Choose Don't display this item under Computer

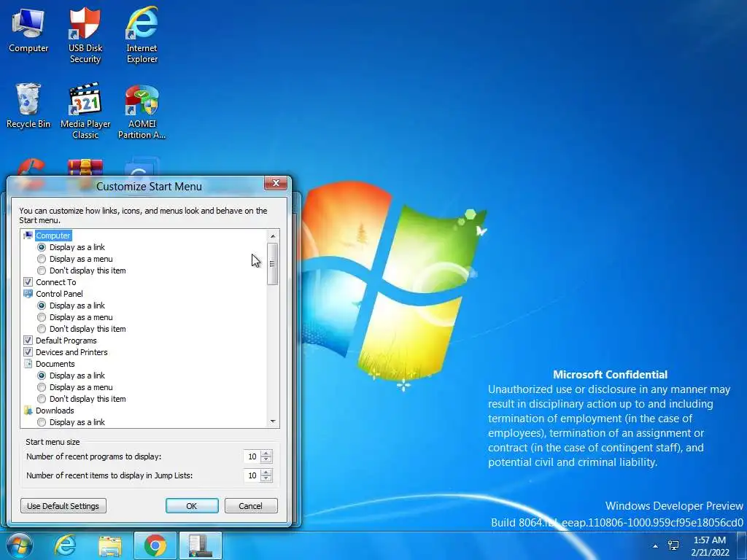[42, 271]
